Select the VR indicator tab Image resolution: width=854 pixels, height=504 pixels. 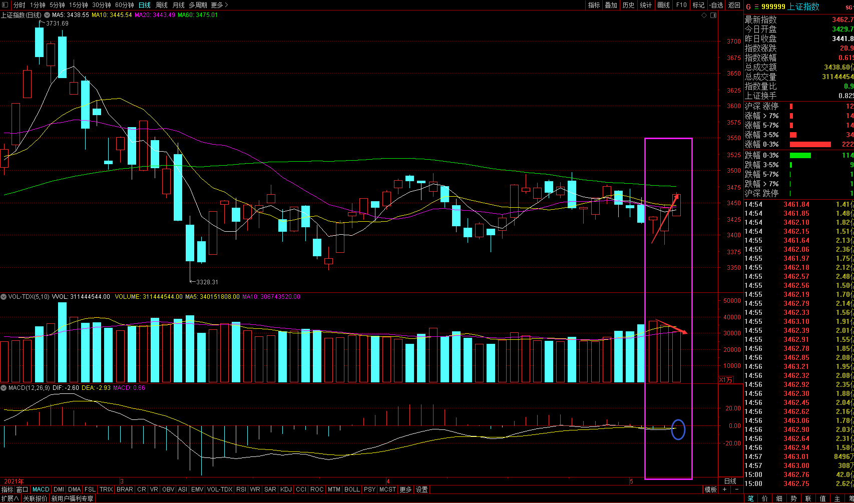pyautogui.click(x=154, y=489)
